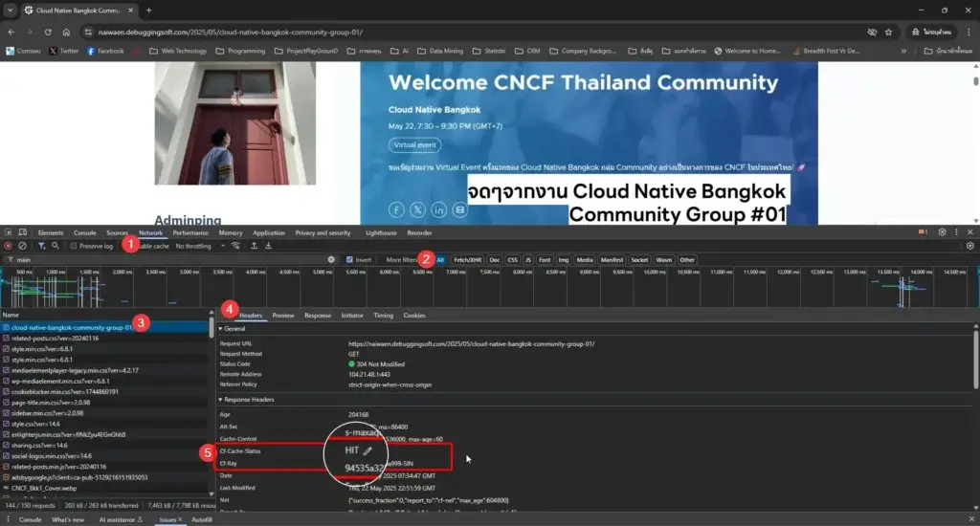Switch to the Preview tab
The height and width of the screenshot is (526, 980).
pyautogui.click(x=283, y=316)
